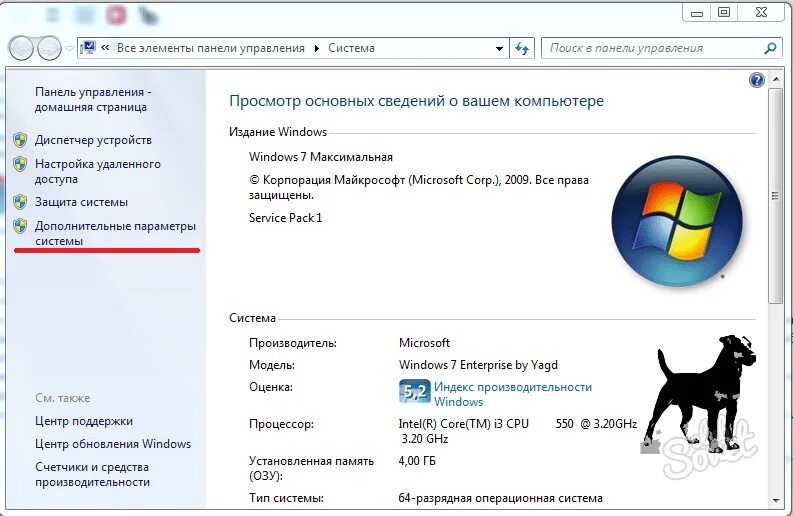Viewport: 793px width, 516px height.
Task: Click the '4,00 ГБ' installed memory value
Action: click(x=417, y=461)
